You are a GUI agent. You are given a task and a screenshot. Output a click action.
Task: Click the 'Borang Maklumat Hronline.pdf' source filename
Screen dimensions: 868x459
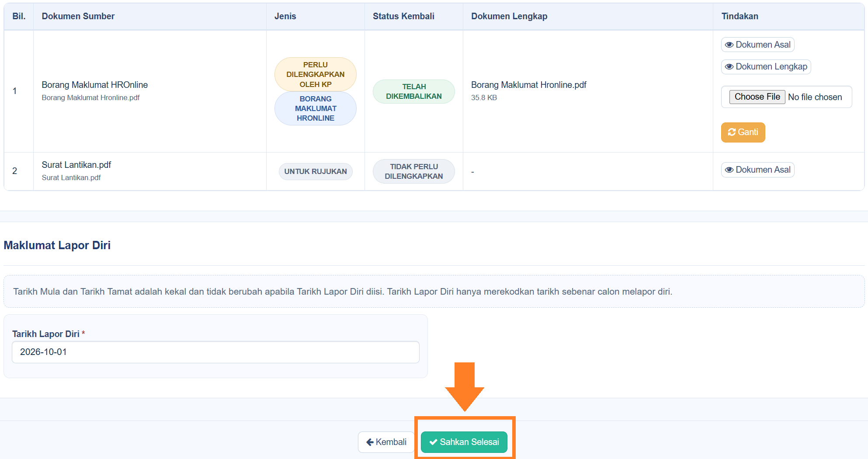pos(90,97)
